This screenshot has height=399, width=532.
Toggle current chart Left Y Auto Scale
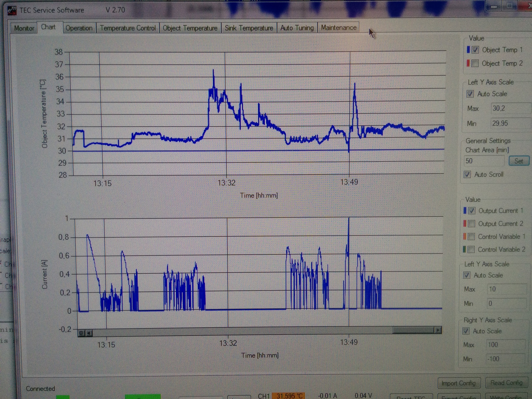click(x=467, y=275)
